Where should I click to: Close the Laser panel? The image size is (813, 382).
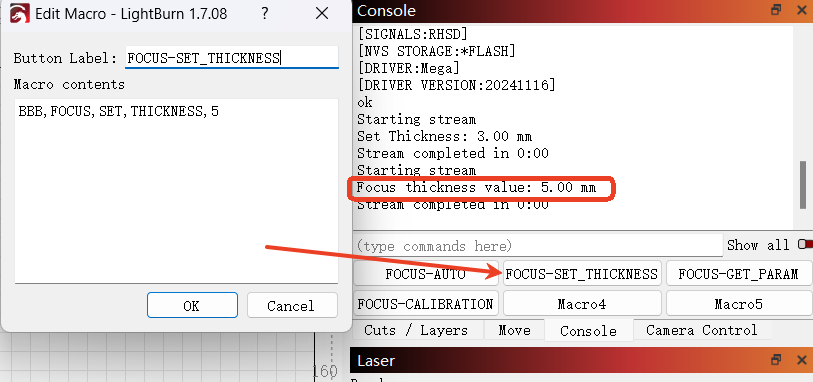(x=801, y=360)
